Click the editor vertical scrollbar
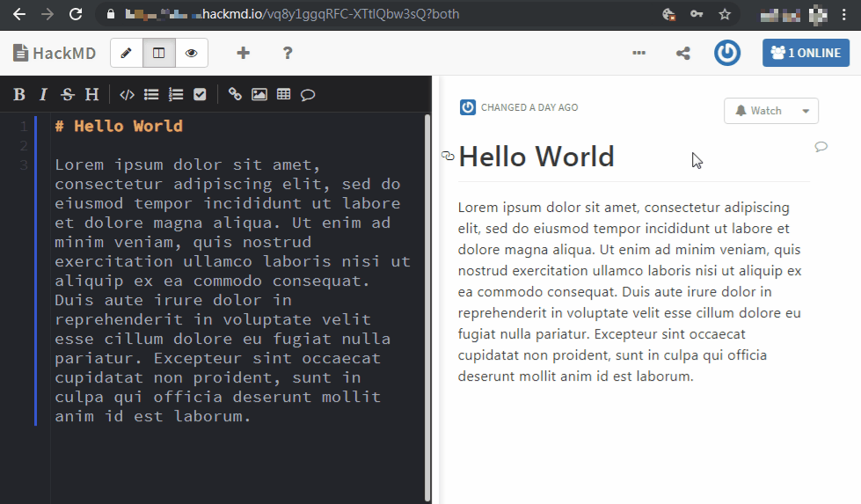 point(427,308)
